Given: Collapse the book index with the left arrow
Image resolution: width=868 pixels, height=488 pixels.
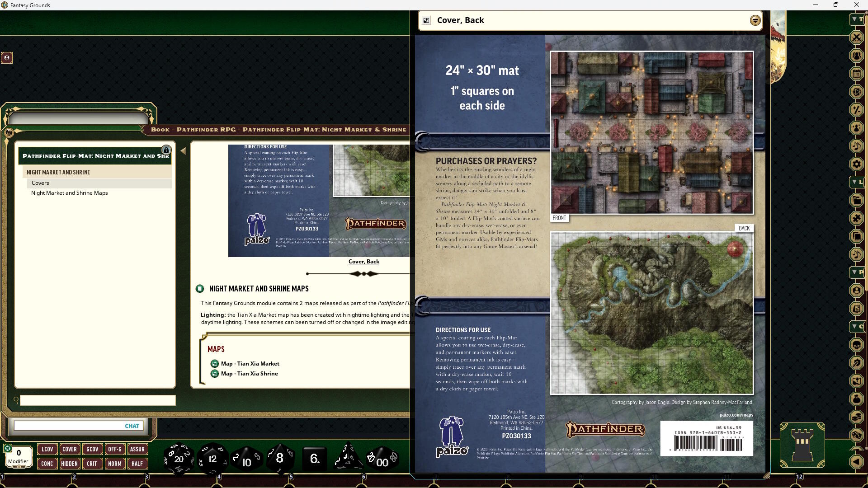Looking at the screenshot, I should 183,151.
